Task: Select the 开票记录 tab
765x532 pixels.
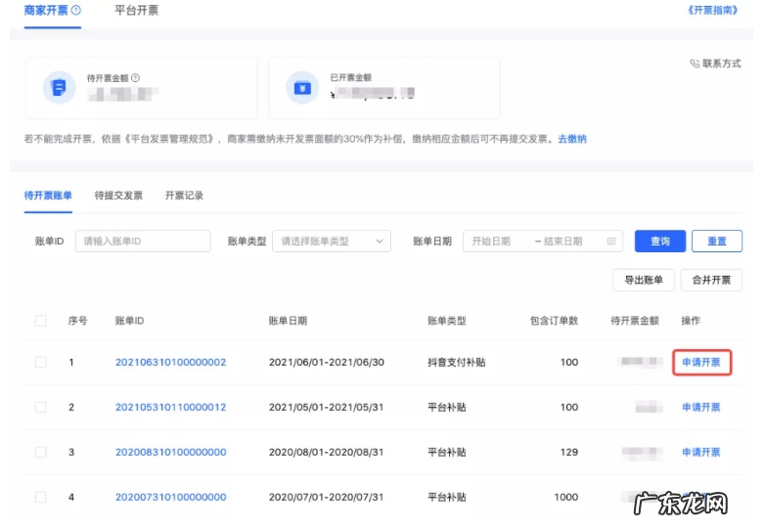Action: pyautogui.click(x=184, y=196)
